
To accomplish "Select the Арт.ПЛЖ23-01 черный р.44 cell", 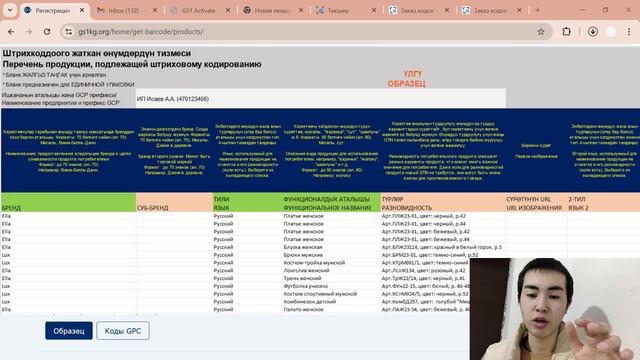I will point(443,224).
